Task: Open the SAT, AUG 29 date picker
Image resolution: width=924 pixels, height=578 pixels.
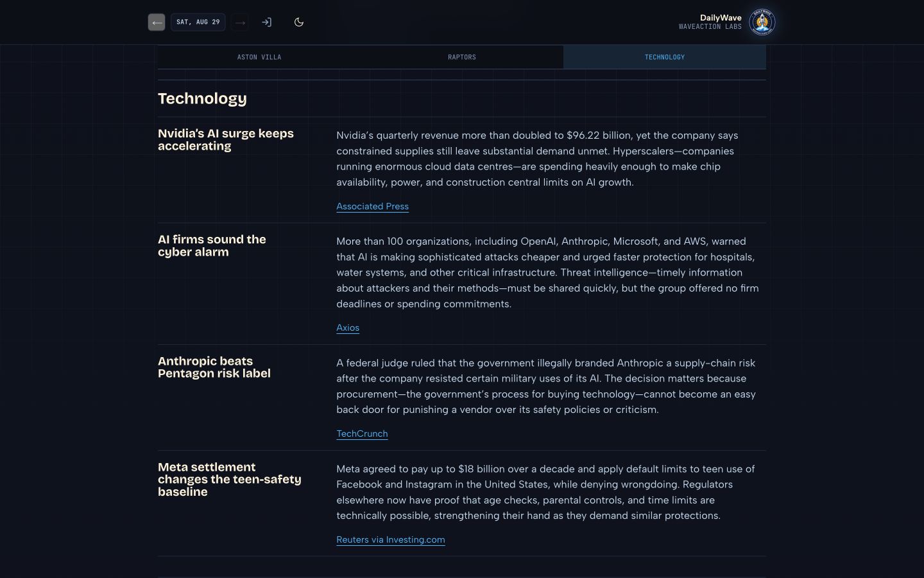Action: coord(198,22)
